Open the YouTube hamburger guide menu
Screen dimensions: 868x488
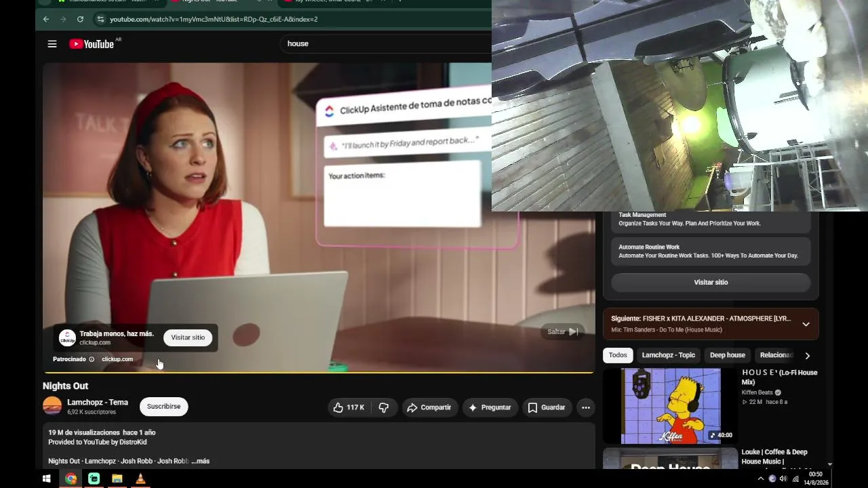52,44
